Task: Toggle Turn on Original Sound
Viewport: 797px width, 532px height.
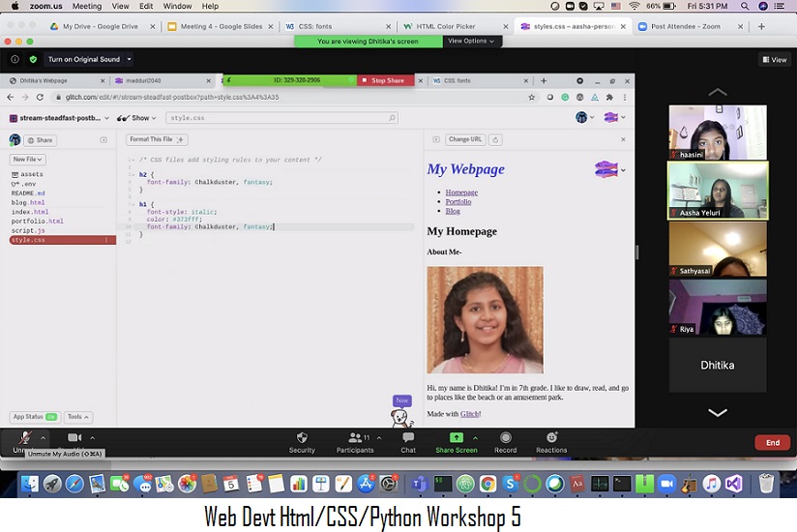Action: (83, 59)
